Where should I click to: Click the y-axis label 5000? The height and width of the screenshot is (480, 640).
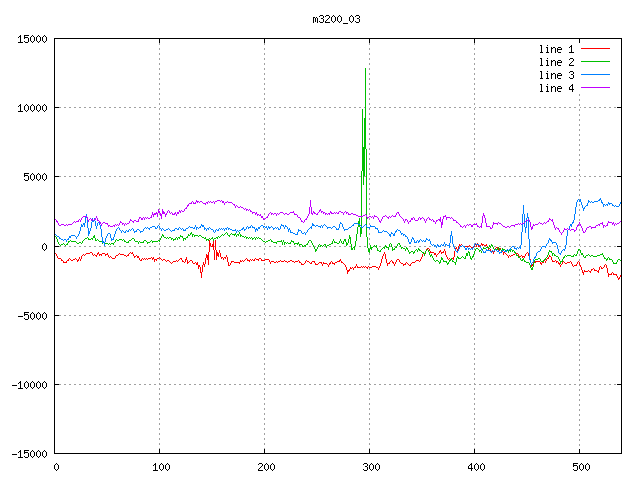point(35,177)
